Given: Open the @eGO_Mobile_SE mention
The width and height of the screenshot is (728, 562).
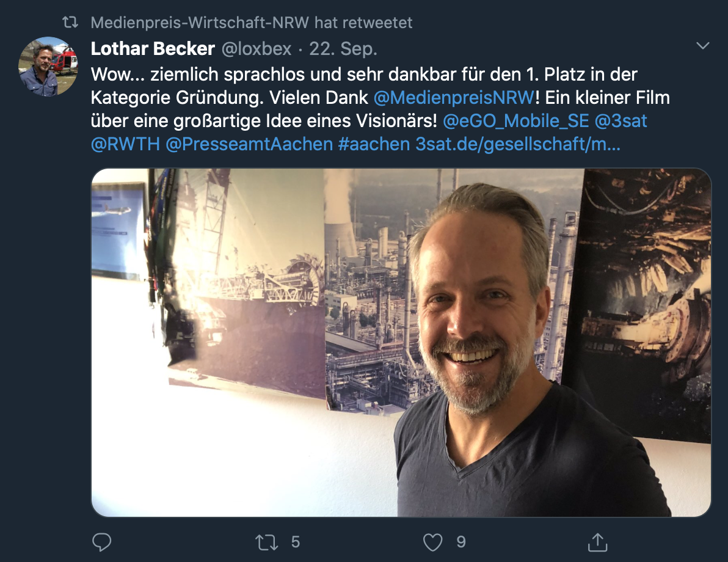Looking at the screenshot, I should pyautogui.click(x=516, y=121).
